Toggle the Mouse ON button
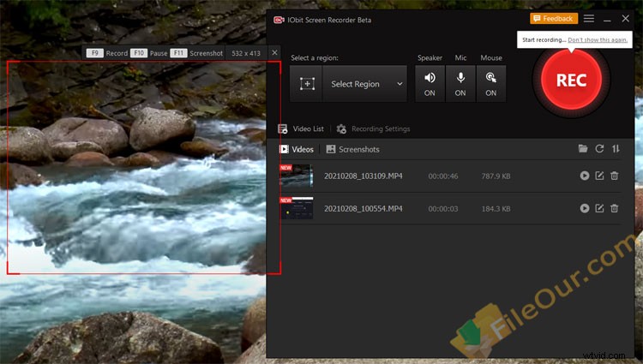Screen dimensions: 643x364 click(x=491, y=84)
